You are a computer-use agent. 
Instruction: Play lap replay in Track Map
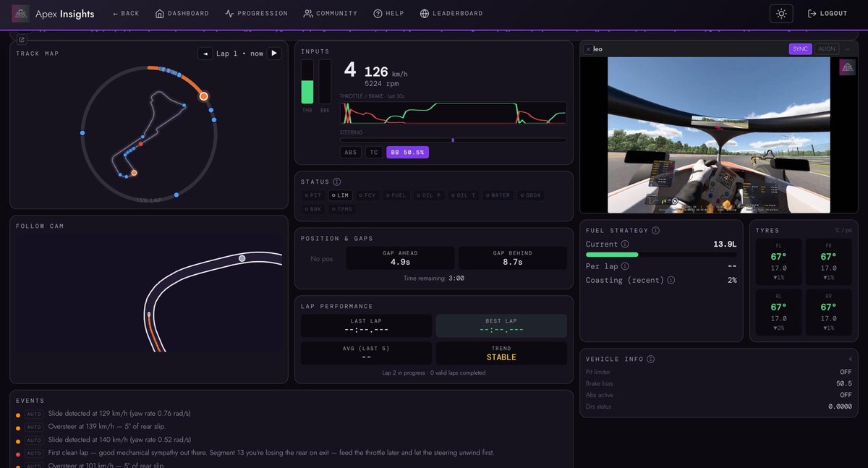pos(274,54)
